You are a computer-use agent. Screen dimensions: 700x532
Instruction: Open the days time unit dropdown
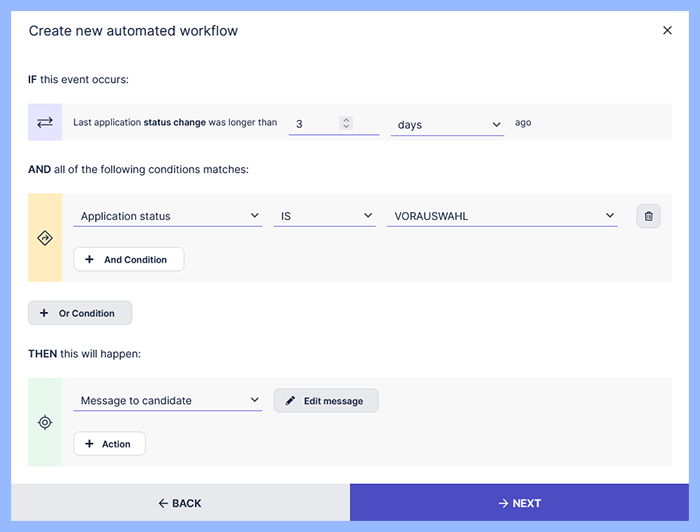click(x=447, y=124)
